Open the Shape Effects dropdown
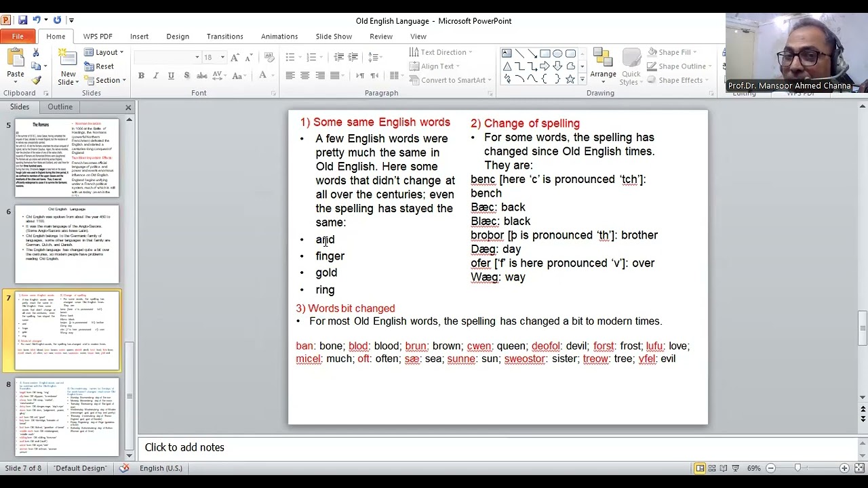Screen dimensions: 868x488 678,80
